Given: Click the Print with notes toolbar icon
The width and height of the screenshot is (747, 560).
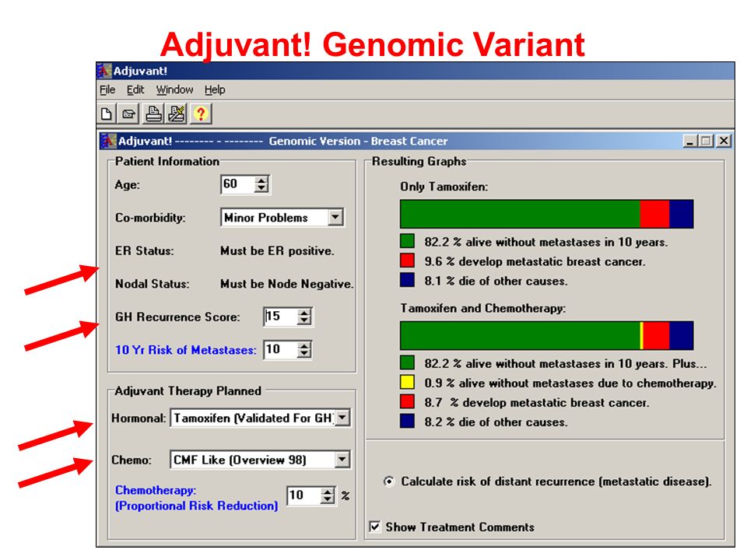Looking at the screenshot, I should coord(176,114).
